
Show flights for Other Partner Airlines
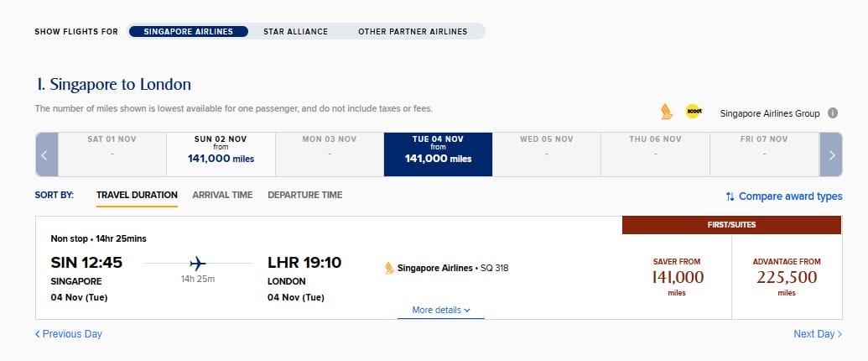tap(413, 32)
